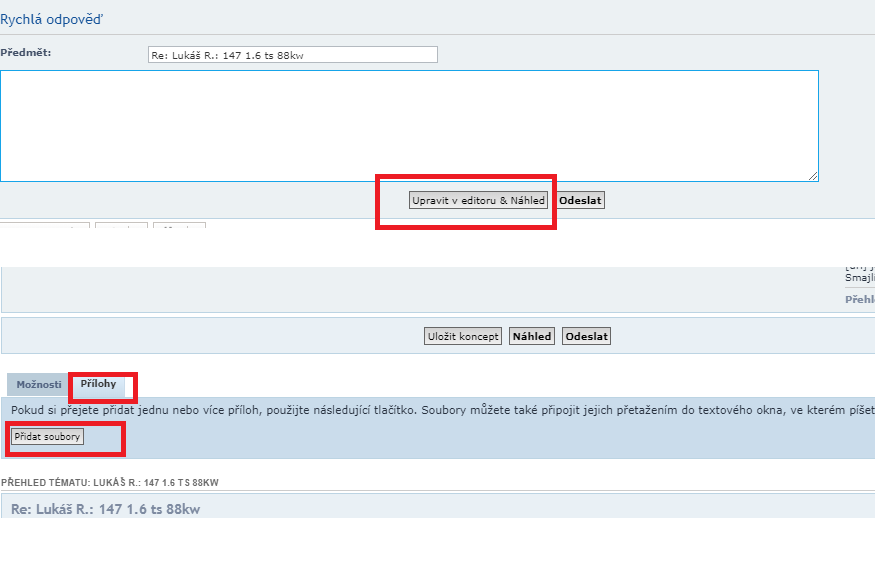Image resolution: width=875 pixels, height=586 pixels.
Task: Submit post using Odeslat beside Náhled
Action: [x=586, y=336]
